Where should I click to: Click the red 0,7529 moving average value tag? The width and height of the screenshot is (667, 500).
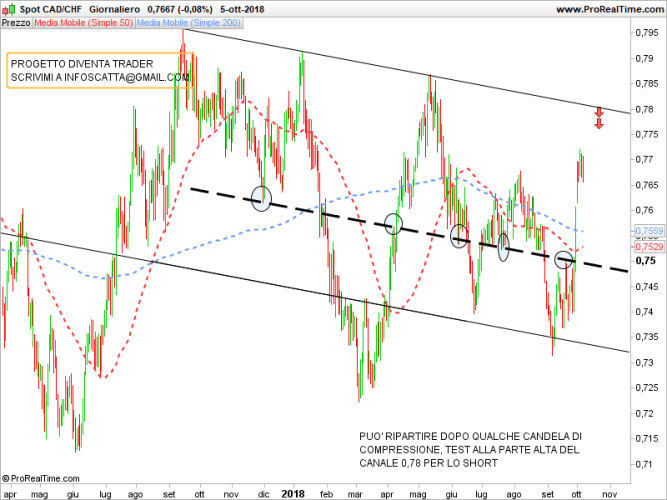coord(649,246)
